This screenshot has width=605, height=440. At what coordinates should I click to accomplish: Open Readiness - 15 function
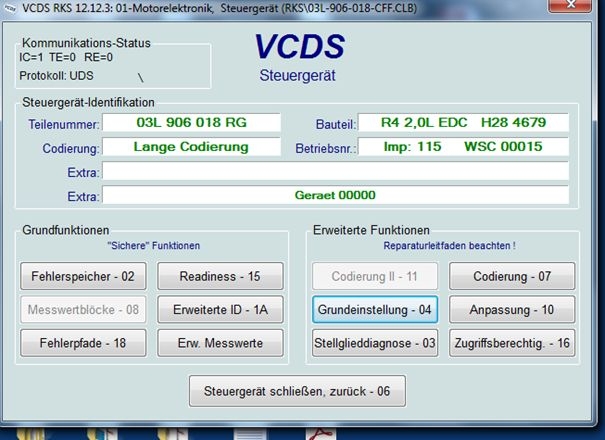coord(220,276)
